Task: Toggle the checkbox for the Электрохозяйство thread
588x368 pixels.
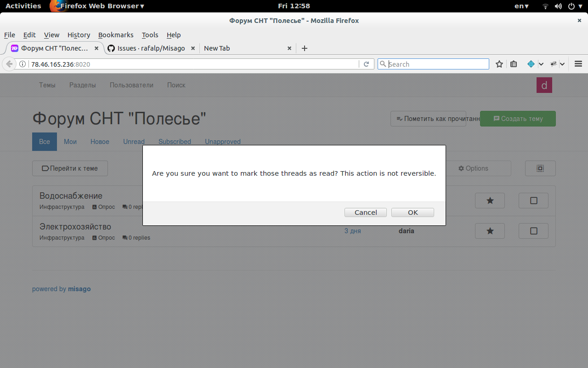Action: point(533,231)
